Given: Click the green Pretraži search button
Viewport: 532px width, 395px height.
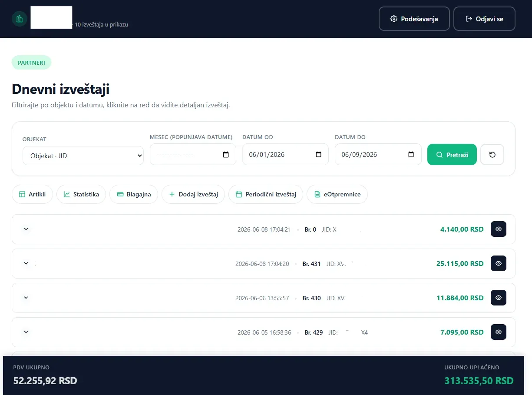Looking at the screenshot, I should [452, 155].
